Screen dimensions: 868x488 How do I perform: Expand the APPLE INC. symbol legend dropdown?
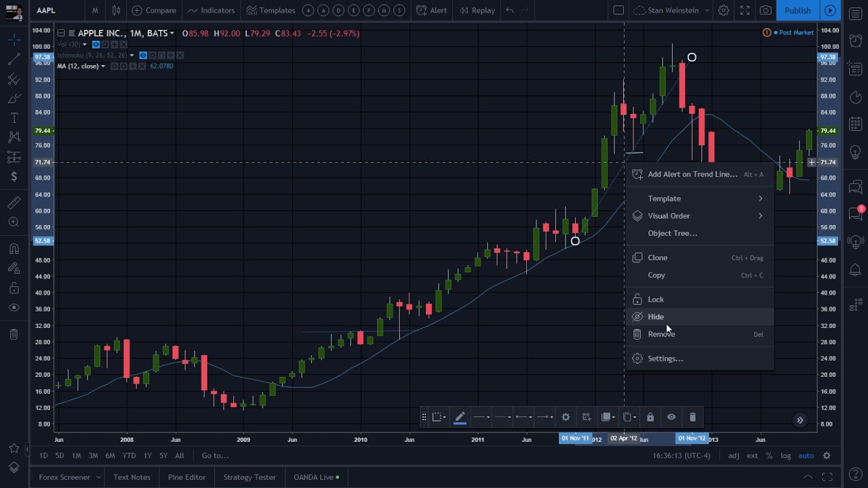172,33
